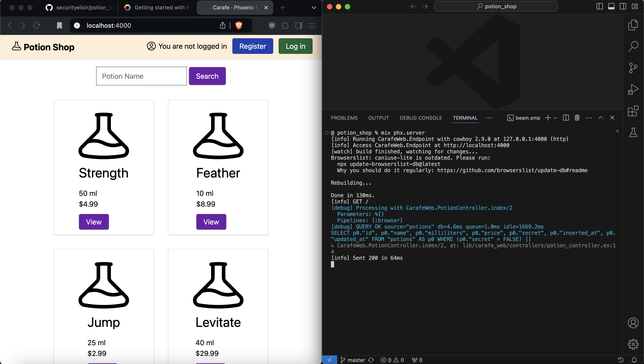Click the purple Search button

[207, 76]
